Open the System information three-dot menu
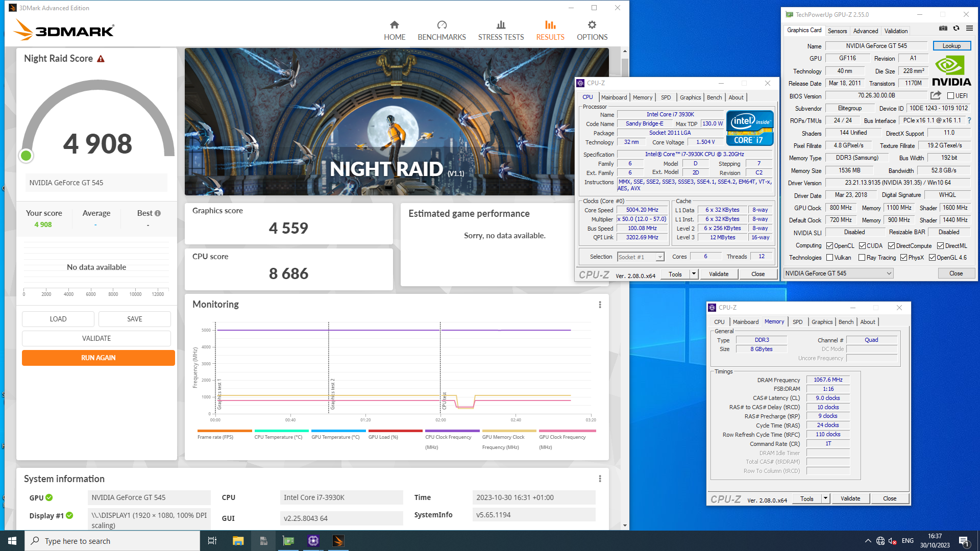 [600, 479]
